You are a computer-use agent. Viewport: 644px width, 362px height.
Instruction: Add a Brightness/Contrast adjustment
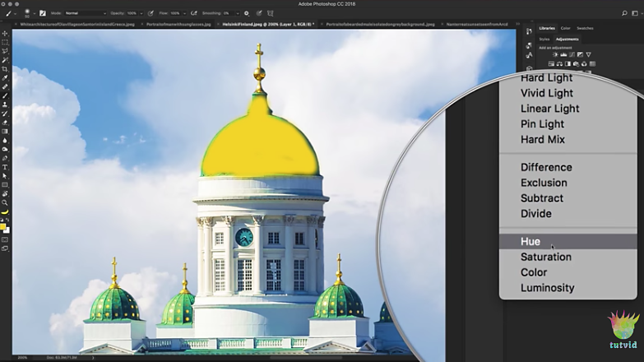pyautogui.click(x=555, y=54)
